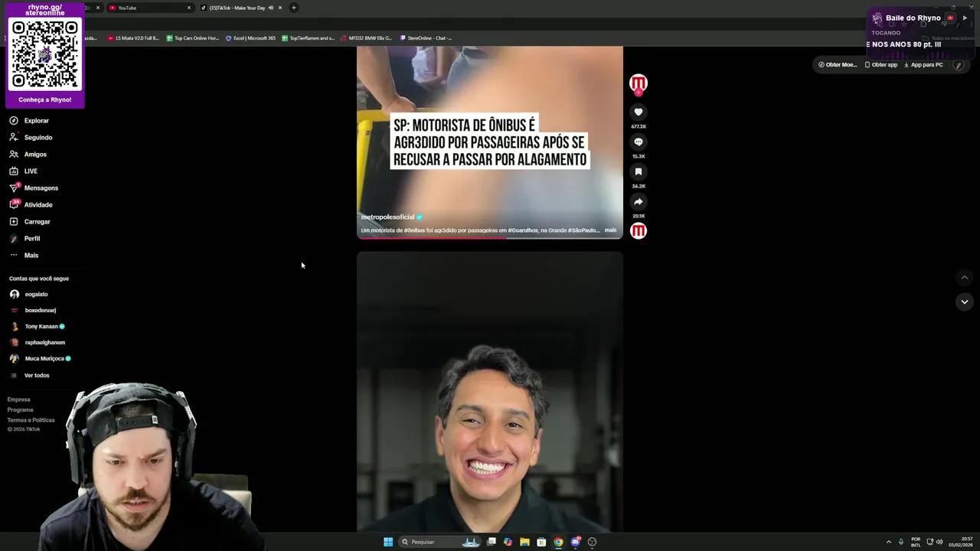Open TopTierRamen bookmark
The height and width of the screenshot is (551, 980).
pyautogui.click(x=309, y=37)
